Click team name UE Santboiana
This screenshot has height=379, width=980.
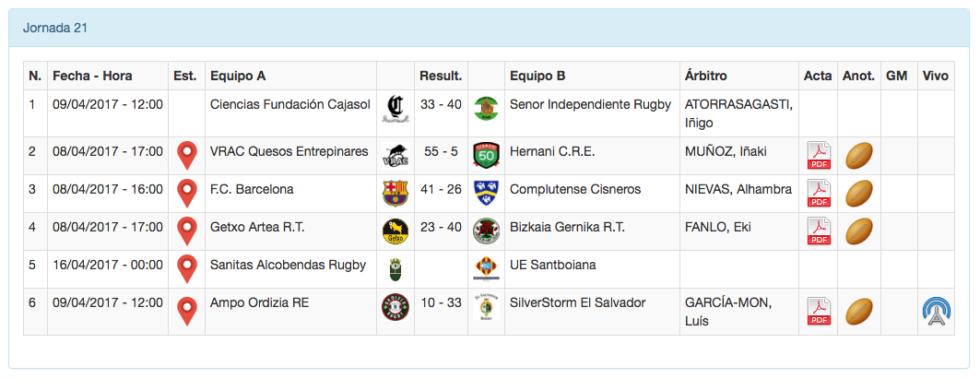(552, 265)
